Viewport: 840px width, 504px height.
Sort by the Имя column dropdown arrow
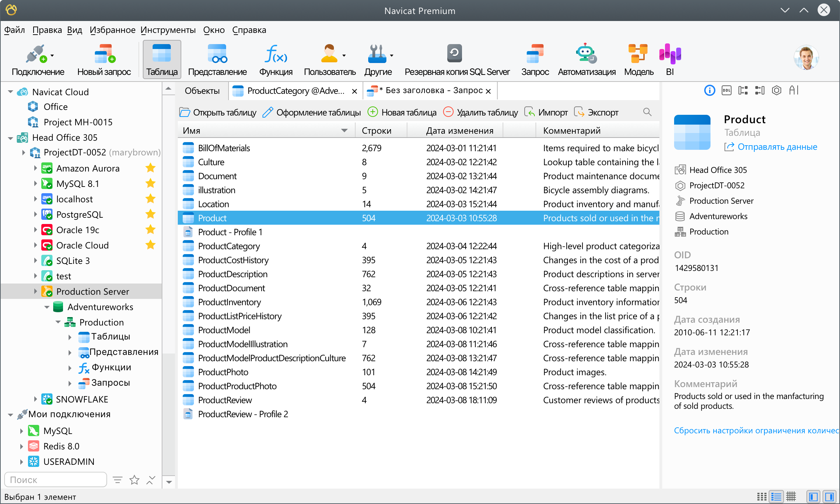(x=344, y=131)
